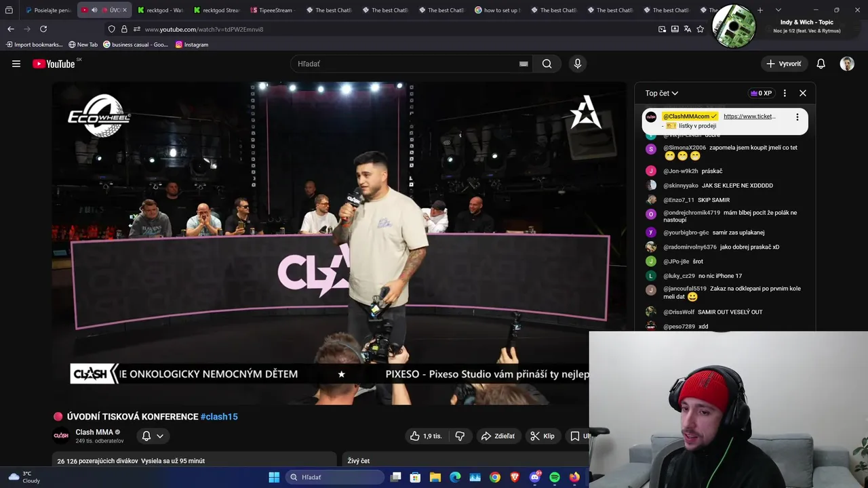Open the business casual Google bookmark
Image resolution: width=868 pixels, height=488 pixels.
click(x=136, y=45)
